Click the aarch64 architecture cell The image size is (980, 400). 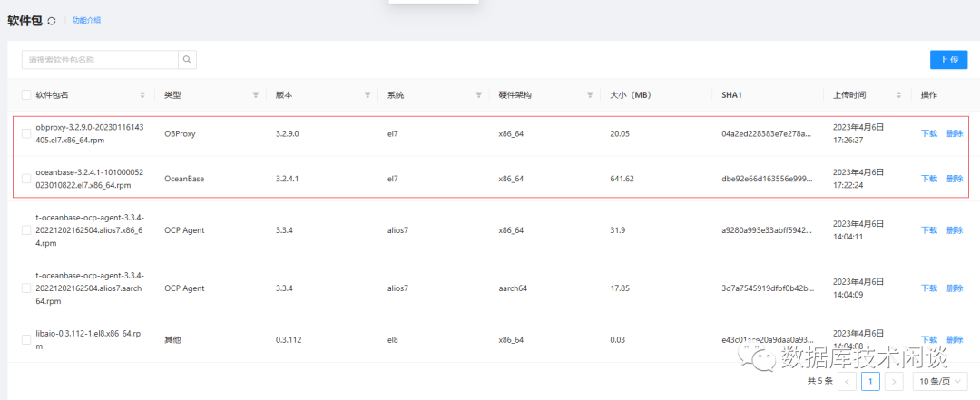click(x=513, y=288)
